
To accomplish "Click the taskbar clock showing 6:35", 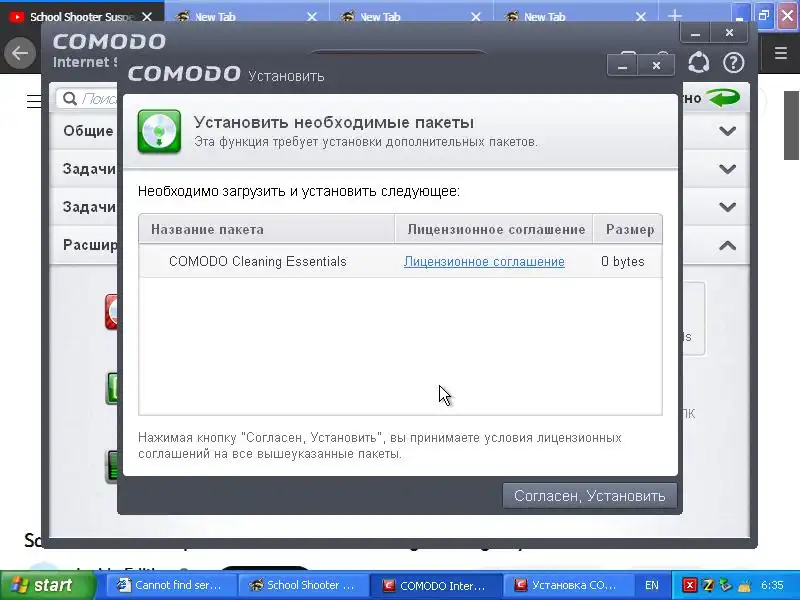I will pos(772,585).
